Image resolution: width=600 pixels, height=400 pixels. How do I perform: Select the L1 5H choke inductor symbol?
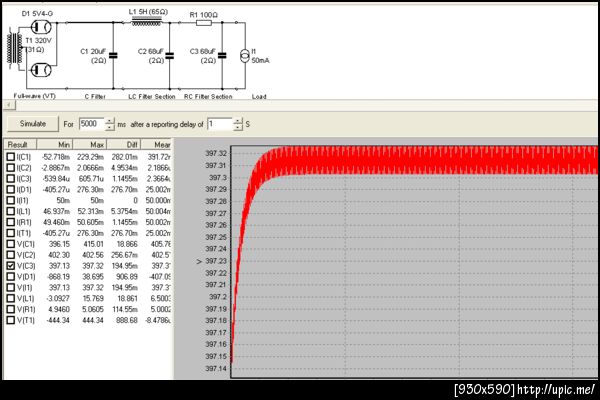tap(147, 22)
